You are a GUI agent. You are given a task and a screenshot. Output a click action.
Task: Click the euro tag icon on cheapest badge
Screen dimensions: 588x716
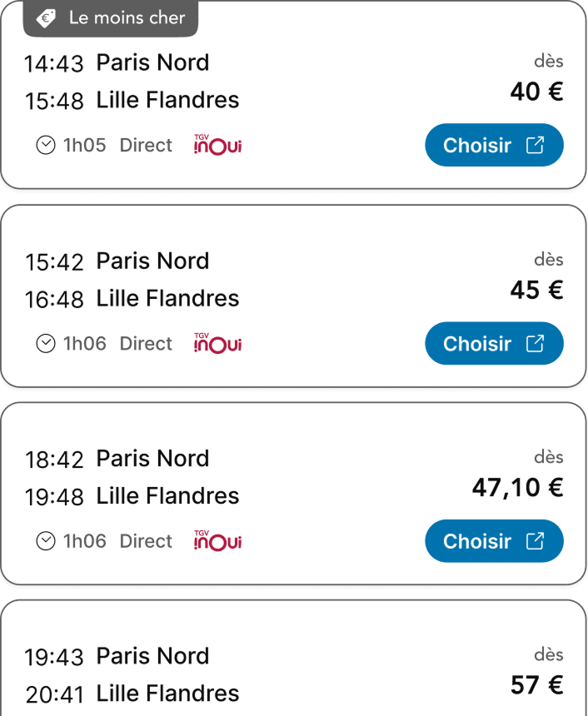47,17
